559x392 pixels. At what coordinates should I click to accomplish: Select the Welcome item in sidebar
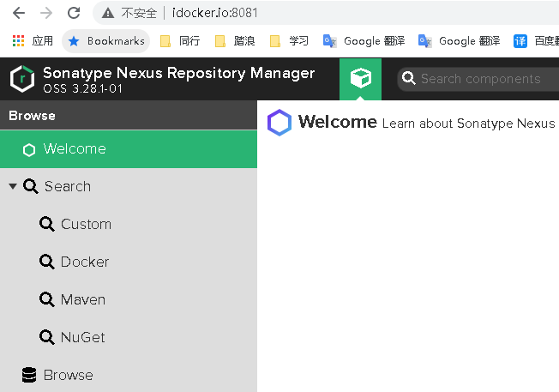coord(129,149)
